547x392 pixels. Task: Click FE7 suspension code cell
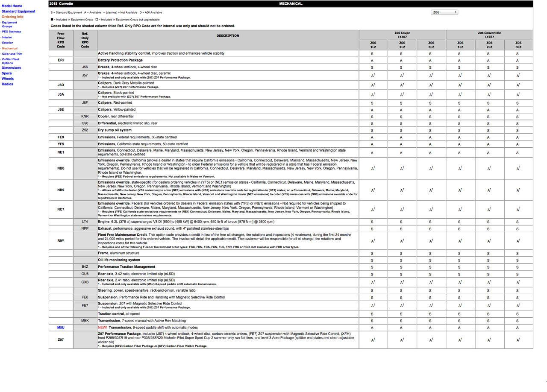85,305
